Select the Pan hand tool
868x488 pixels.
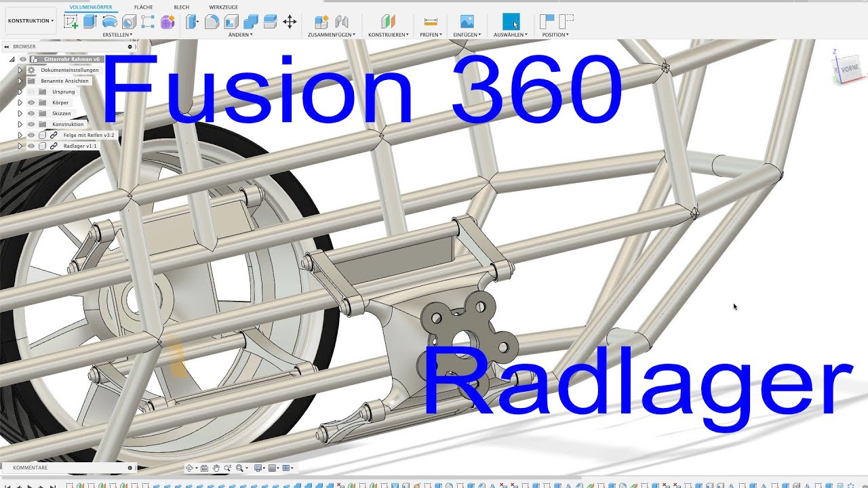(x=216, y=468)
